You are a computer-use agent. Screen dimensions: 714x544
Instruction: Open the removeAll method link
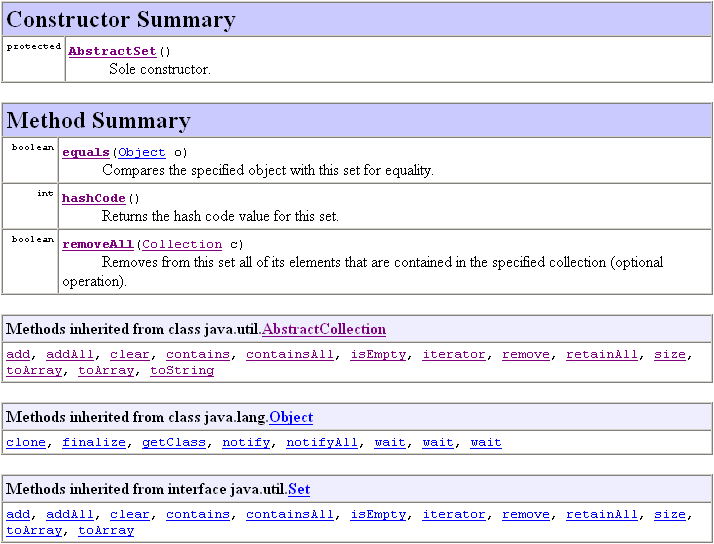tap(97, 244)
